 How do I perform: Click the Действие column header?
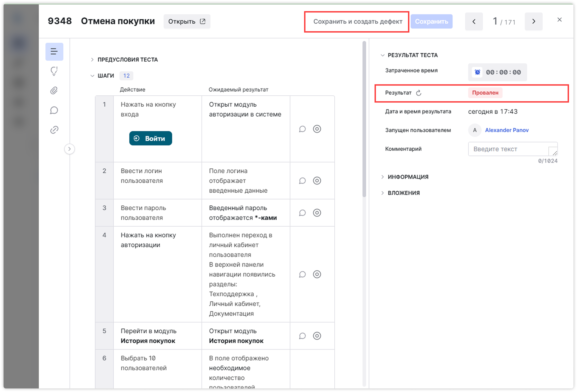click(133, 90)
